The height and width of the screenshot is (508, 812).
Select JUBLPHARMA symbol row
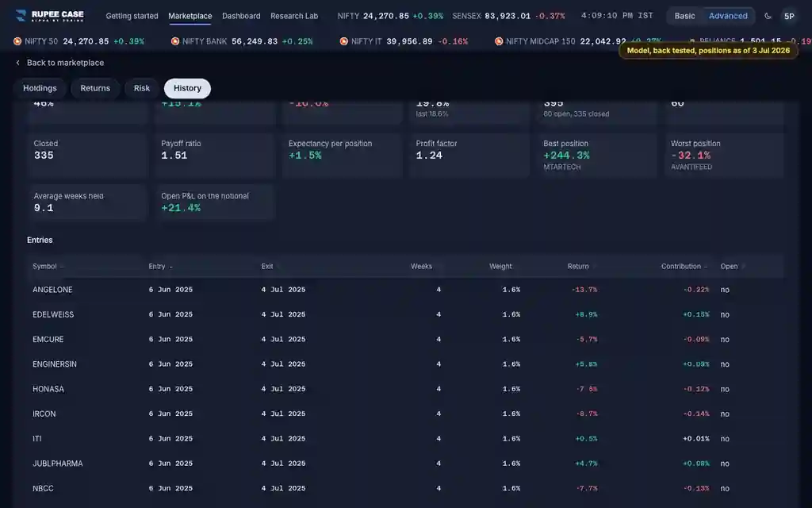coord(405,464)
